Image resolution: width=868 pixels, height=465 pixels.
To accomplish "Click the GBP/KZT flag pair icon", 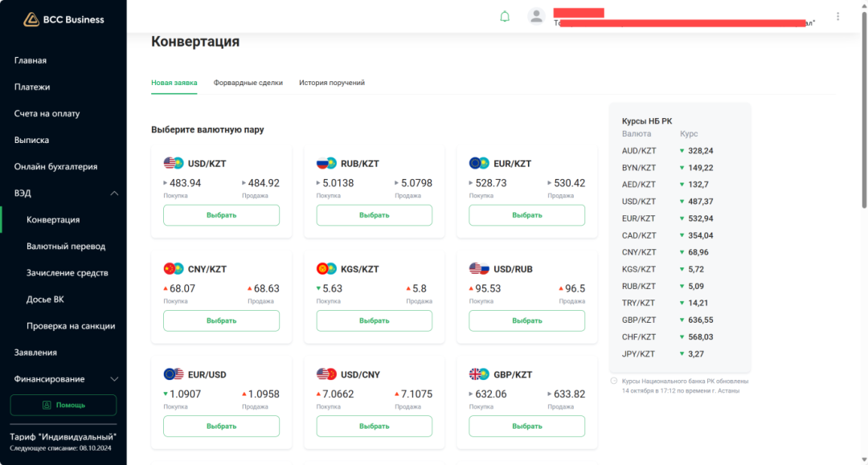I will [x=479, y=374].
